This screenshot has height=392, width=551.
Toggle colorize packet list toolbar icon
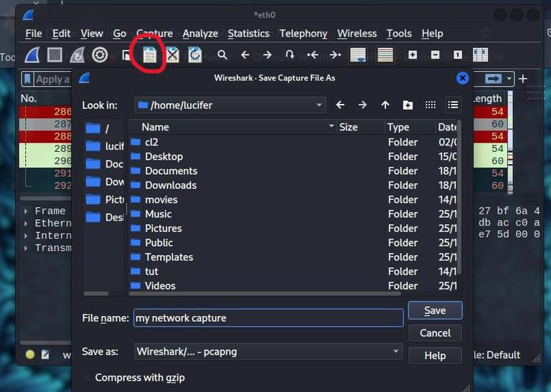(385, 54)
